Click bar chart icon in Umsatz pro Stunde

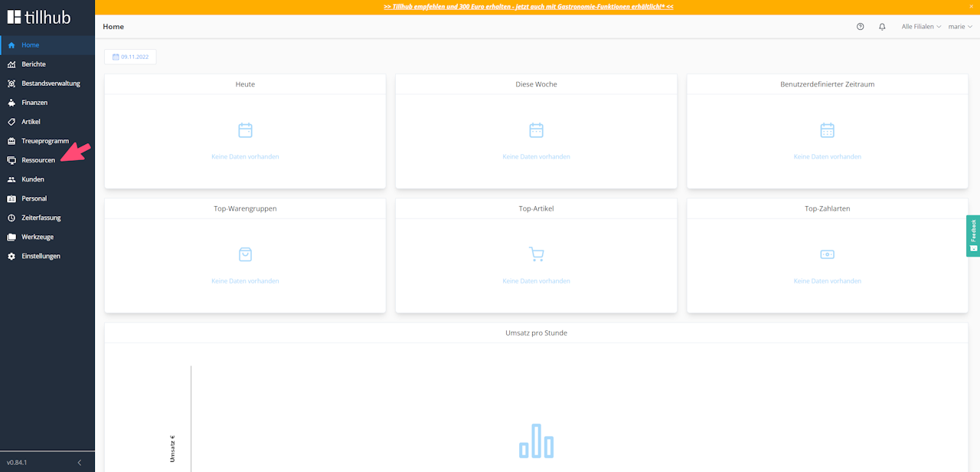click(x=536, y=441)
